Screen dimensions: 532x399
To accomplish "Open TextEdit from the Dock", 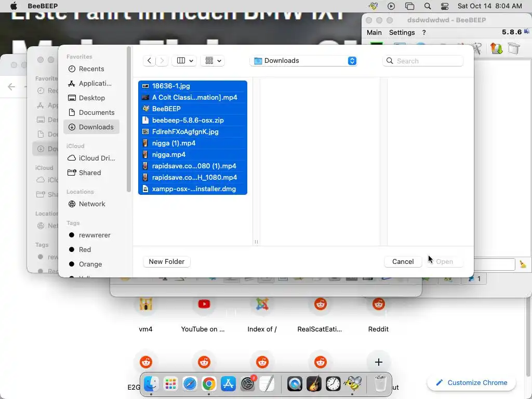I will 267,384.
